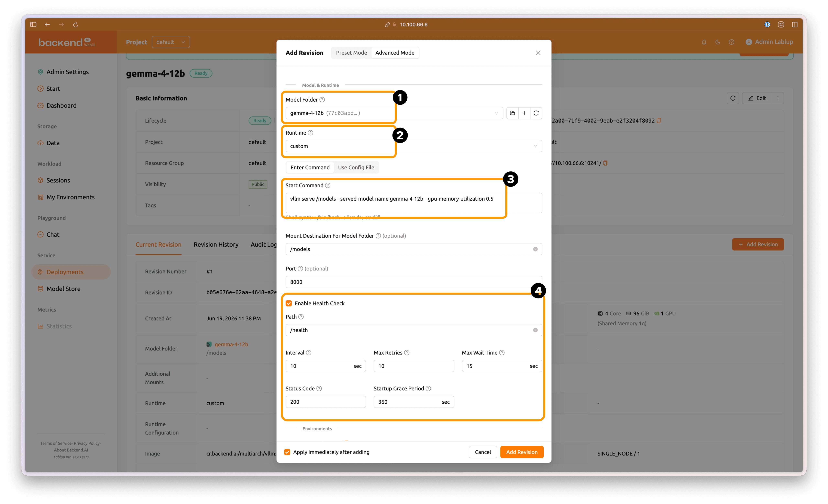The height and width of the screenshot is (504, 828).
Task: Open gemma-4-12b model folder link
Action: point(232,344)
